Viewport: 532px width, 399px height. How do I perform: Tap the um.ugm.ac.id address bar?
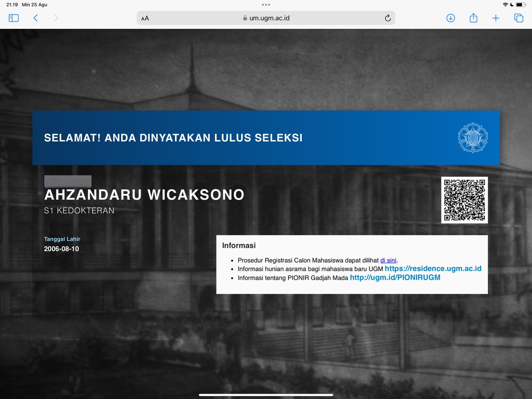click(266, 18)
